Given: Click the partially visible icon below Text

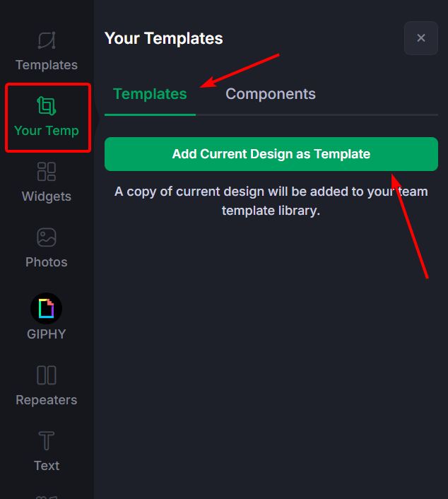Looking at the screenshot, I should (x=47, y=497).
